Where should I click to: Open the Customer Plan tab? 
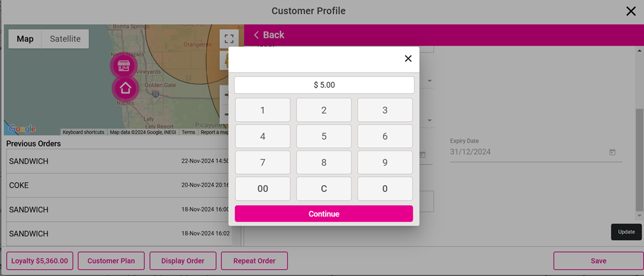coord(111,261)
